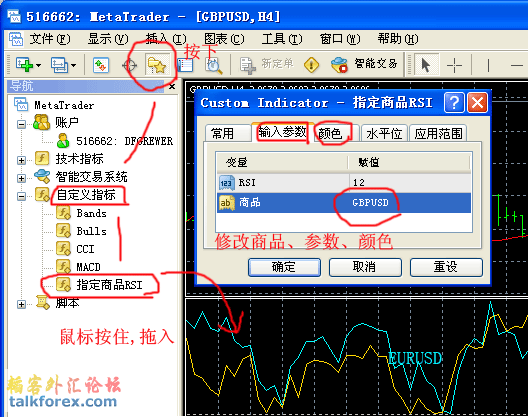Open the Strategy Tester magnifier icon
This screenshot has width=528, height=417.
tap(213, 65)
